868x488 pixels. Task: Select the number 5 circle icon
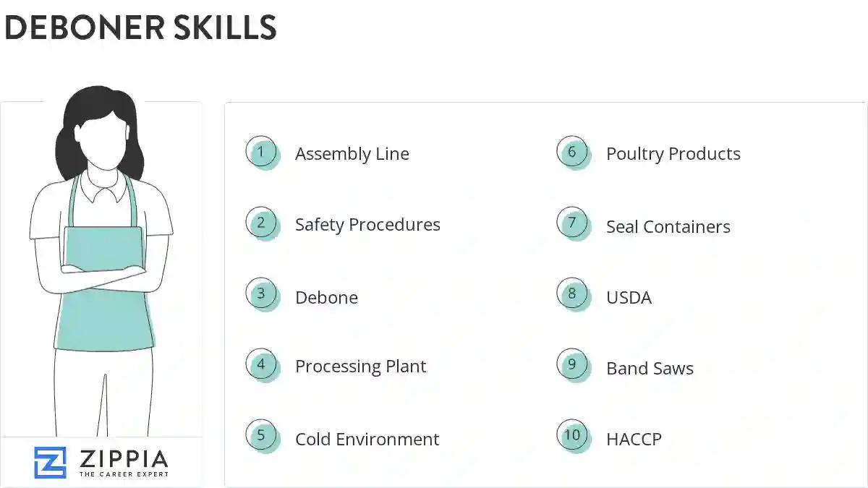click(x=262, y=436)
